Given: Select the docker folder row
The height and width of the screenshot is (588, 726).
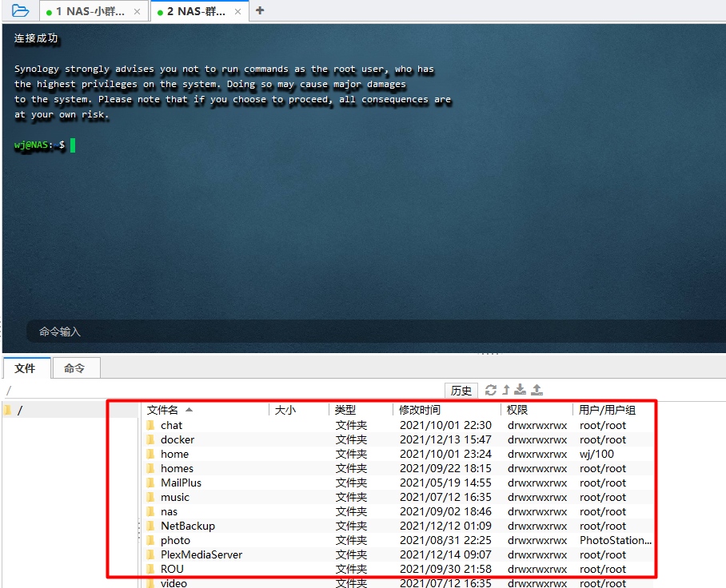Looking at the screenshot, I should click(x=398, y=439).
